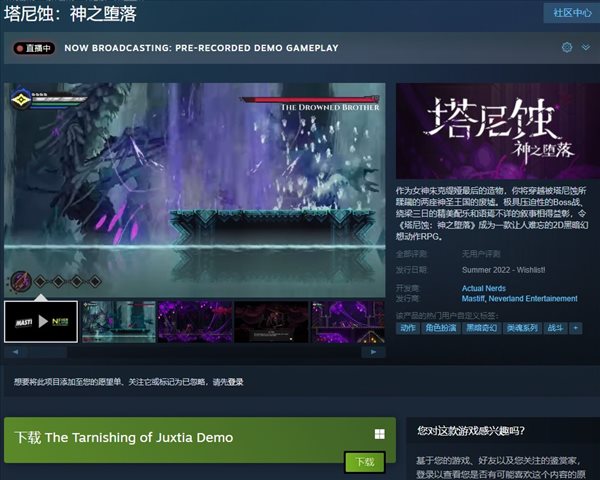The width and height of the screenshot is (600, 480).
Task: Collapse the broadcast banner with chevron
Action: (586, 47)
